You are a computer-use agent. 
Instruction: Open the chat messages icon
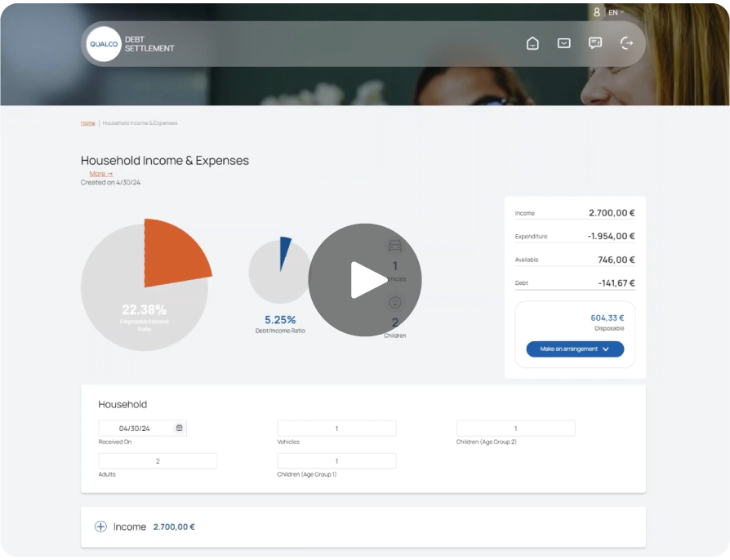(x=594, y=42)
